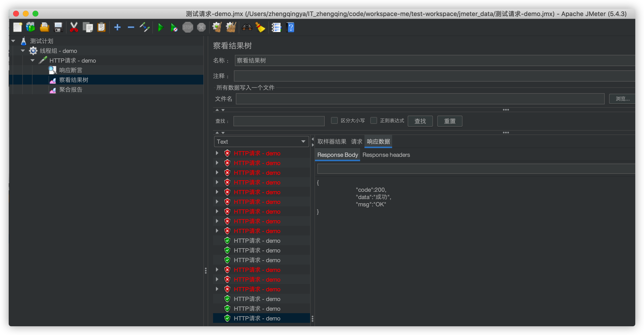Open Function Helper list icon
Viewport: 644px width, 335px height.
pyautogui.click(x=276, y=27)
